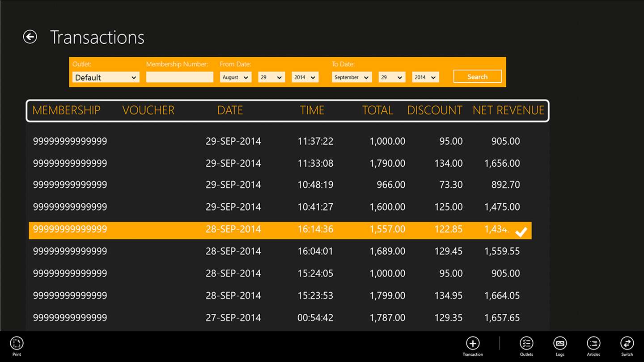Screen dimensions: 644x362
Task: Click total 1,799.00
Action: [x=387, y=296]
